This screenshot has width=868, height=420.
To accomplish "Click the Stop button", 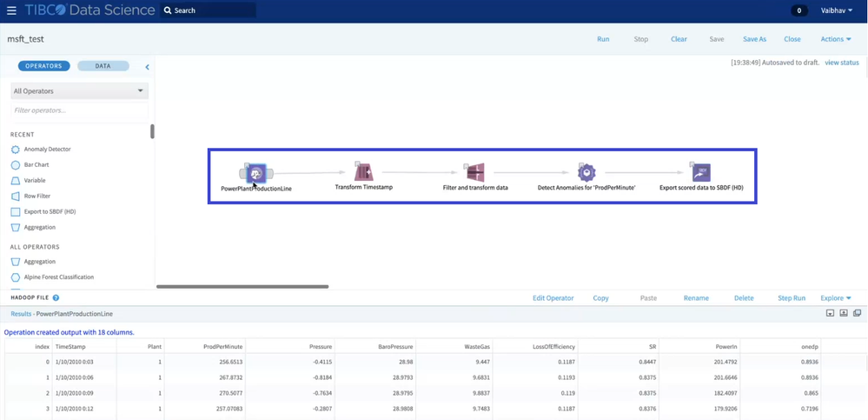I will coord(641,39).
